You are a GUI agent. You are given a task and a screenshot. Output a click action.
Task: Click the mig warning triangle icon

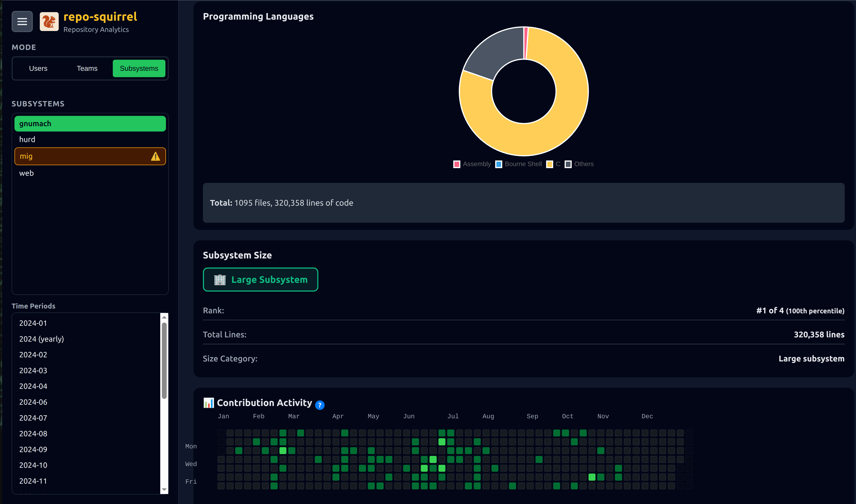point(155,156)
